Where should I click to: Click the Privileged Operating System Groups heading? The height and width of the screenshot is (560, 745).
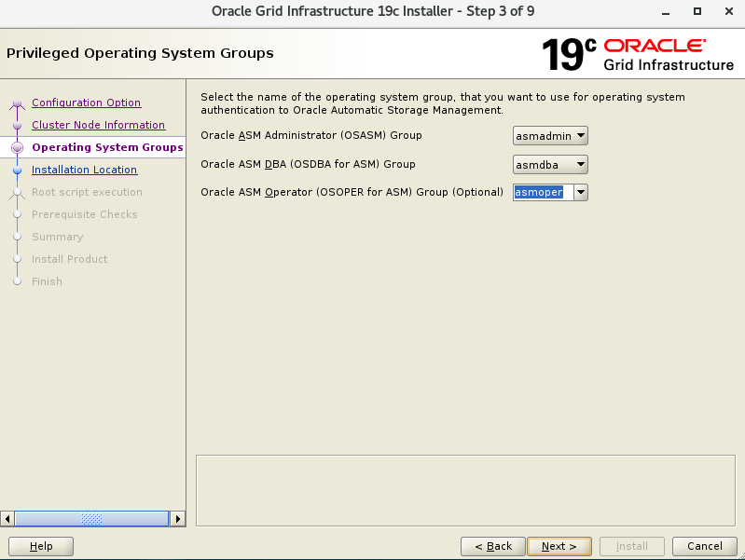(140, 53)
